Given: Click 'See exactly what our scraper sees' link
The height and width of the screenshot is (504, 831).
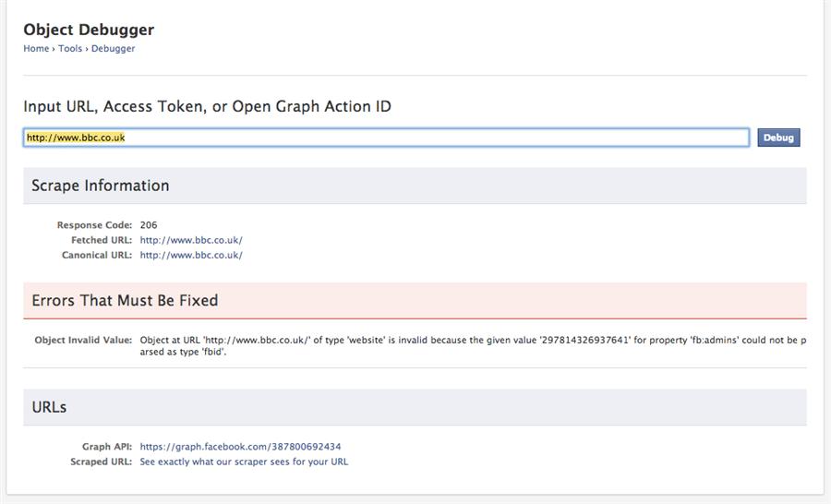Looking at the screenshot, I should 244,462.
